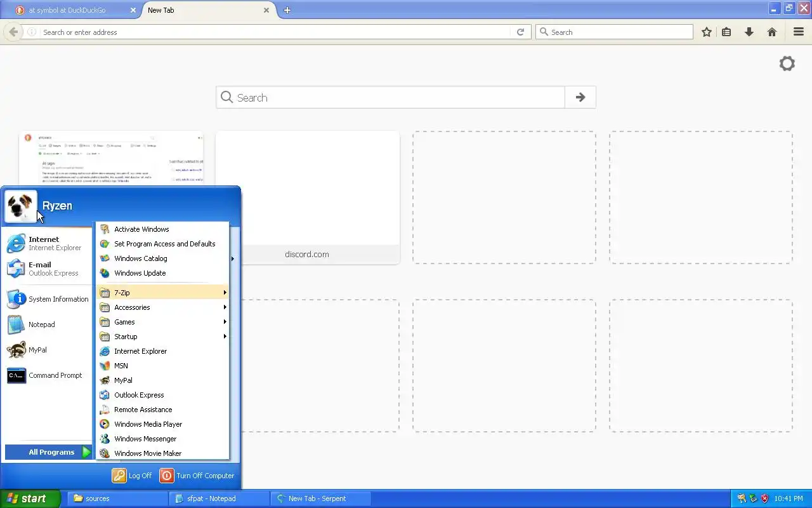This screenshot has height=508, width=812.
Task: Click the new tab search arrow button
Action: (580, 97)
